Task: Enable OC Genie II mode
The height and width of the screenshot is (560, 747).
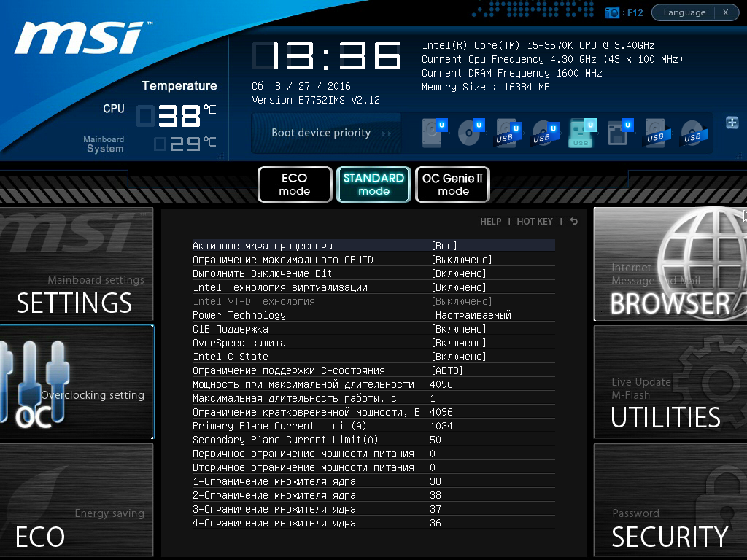Action: point(452,184)
